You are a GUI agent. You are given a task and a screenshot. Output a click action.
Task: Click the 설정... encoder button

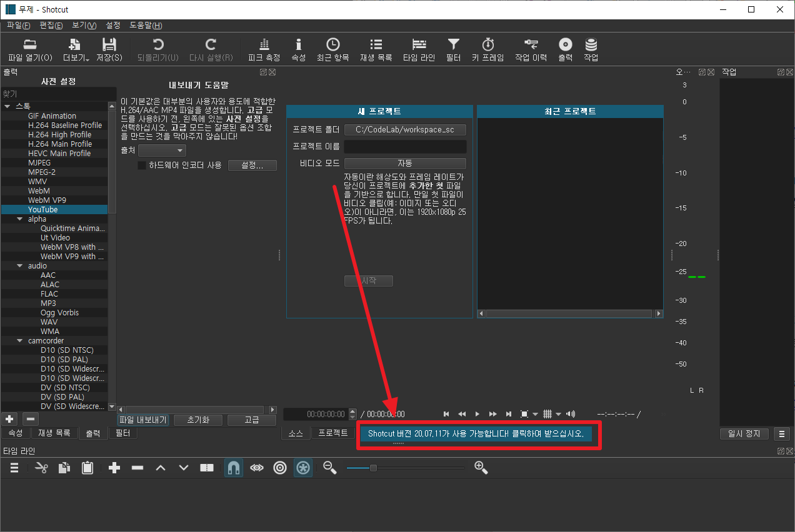point(252,165)
